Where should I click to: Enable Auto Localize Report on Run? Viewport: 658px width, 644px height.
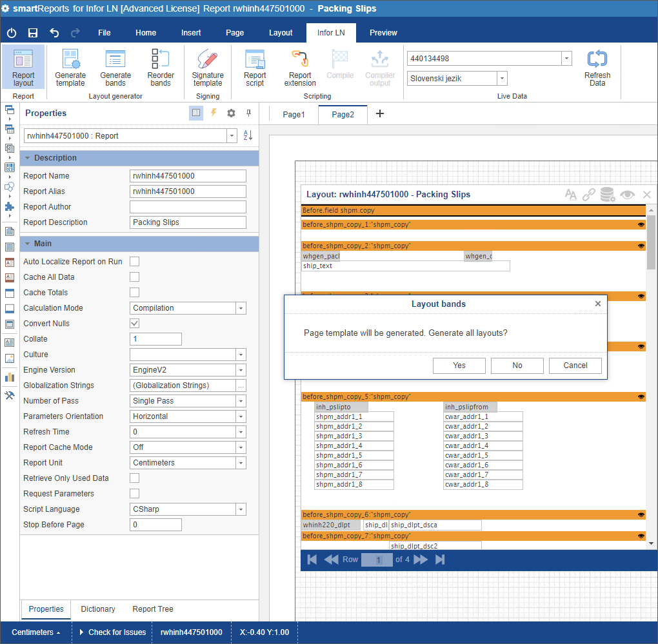[134, 262]
